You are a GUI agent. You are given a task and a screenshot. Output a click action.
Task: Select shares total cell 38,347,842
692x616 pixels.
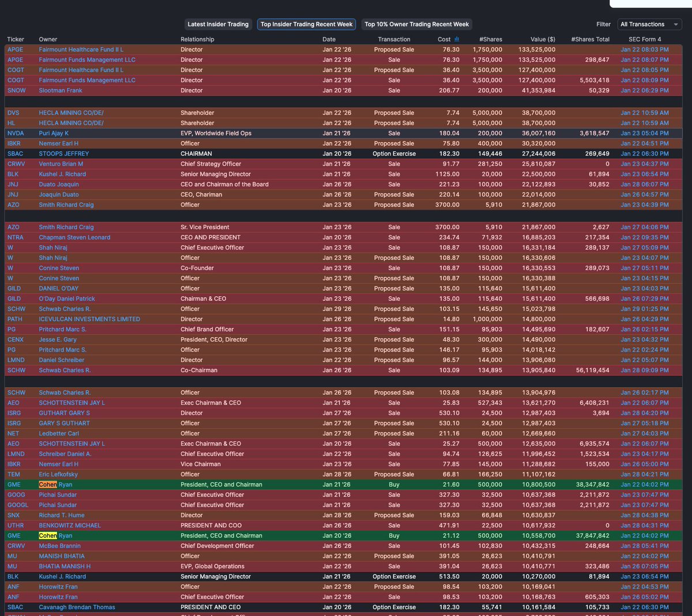click(x=592, y=485)
